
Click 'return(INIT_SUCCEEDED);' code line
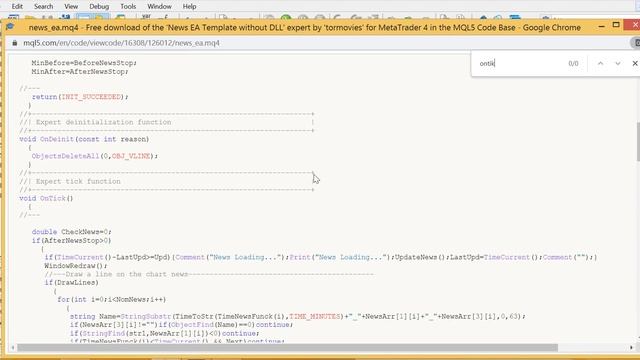coord(80,97)
